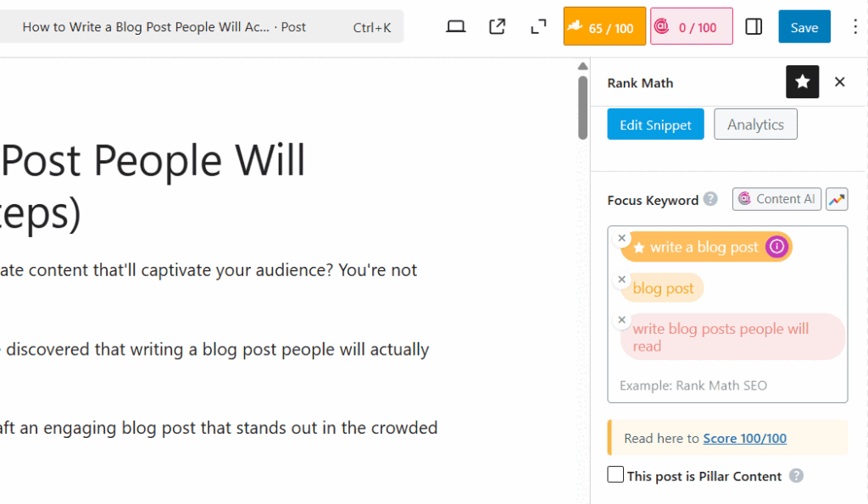Click info icon on primary keyword
The height and width of the screenshot is (504, 868).
coord(776,246)
